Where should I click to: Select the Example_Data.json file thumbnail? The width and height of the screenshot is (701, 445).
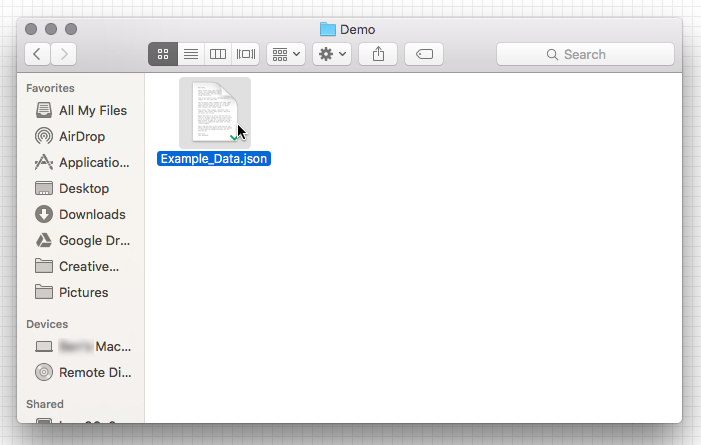pos(214,112)
